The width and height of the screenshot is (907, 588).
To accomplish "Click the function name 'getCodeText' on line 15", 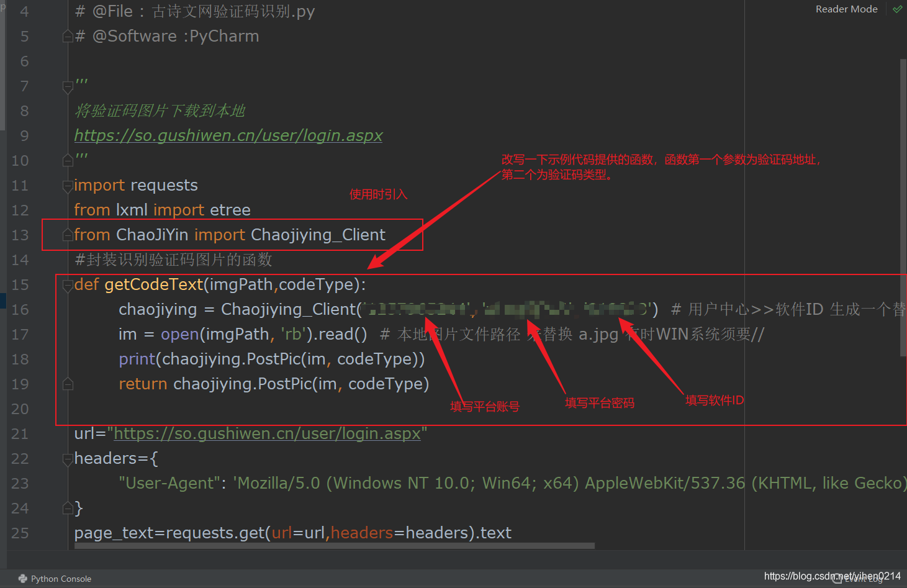I will click(x=154, y=284).
